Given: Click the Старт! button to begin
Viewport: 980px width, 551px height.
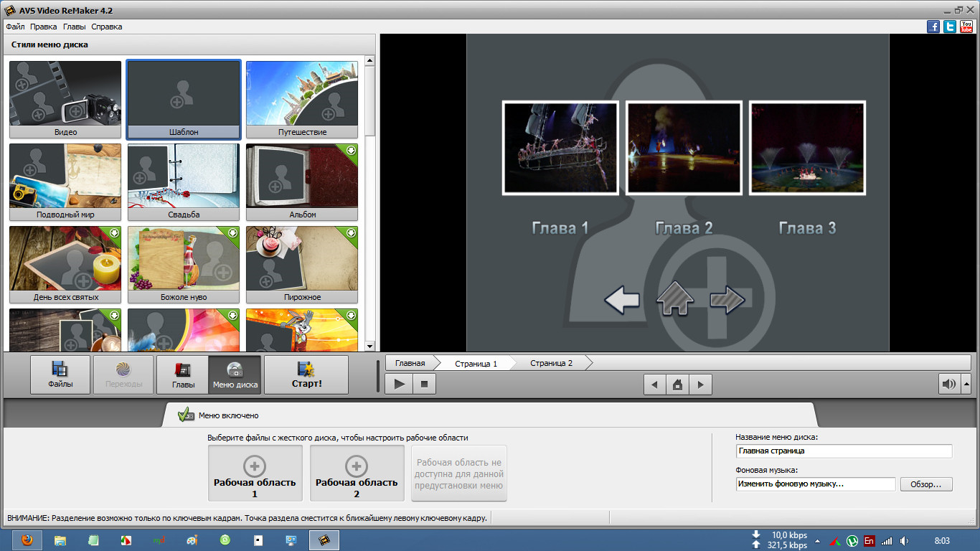Looking at the screenshot, I should 306,375.
